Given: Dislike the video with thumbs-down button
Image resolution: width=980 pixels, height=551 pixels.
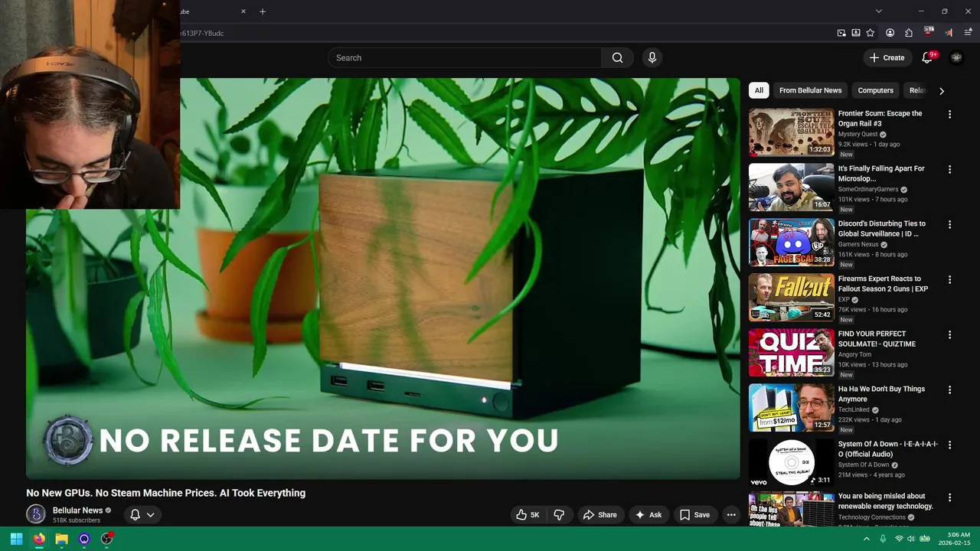Looking at the screenshot, I should pos(559,515).
